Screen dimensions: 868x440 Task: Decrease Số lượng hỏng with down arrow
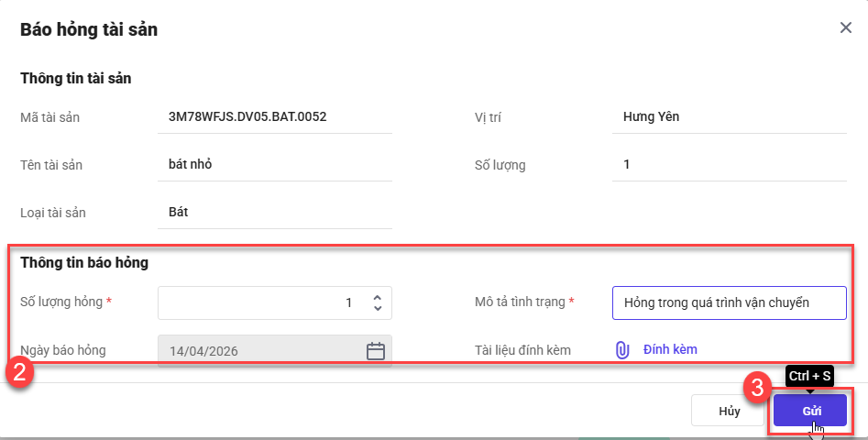click(x=378, y=308)
